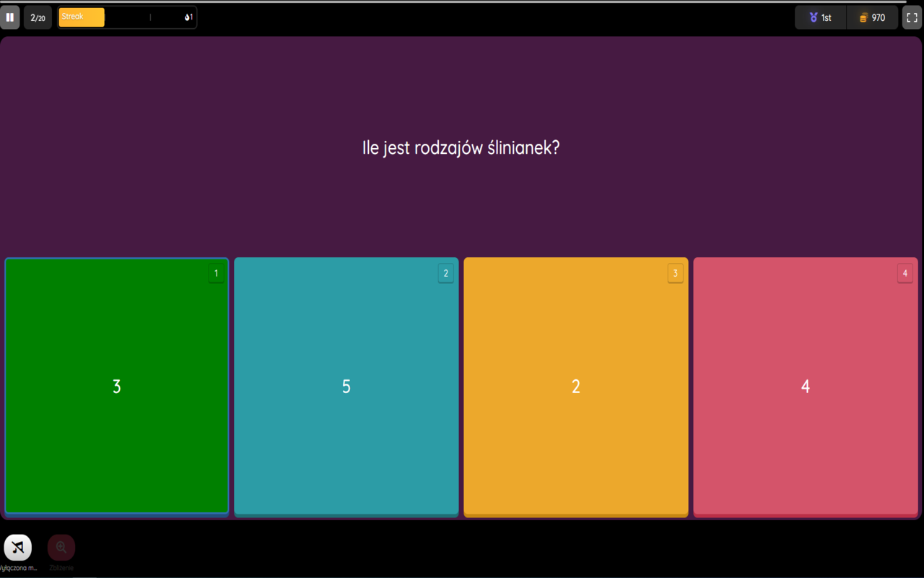Click keyboard shortcut badge 2 on teal card
924x578 pixels.
[445, 273]
